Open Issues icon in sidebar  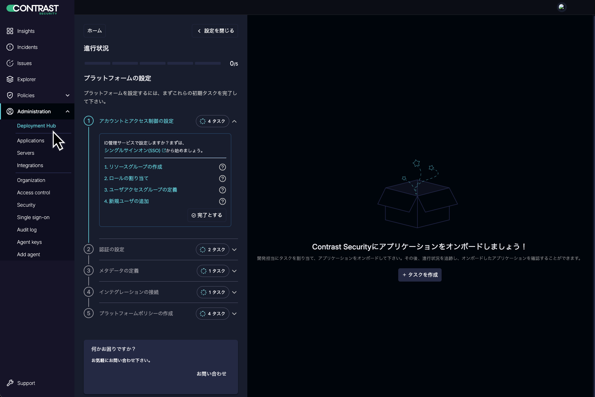10,63
